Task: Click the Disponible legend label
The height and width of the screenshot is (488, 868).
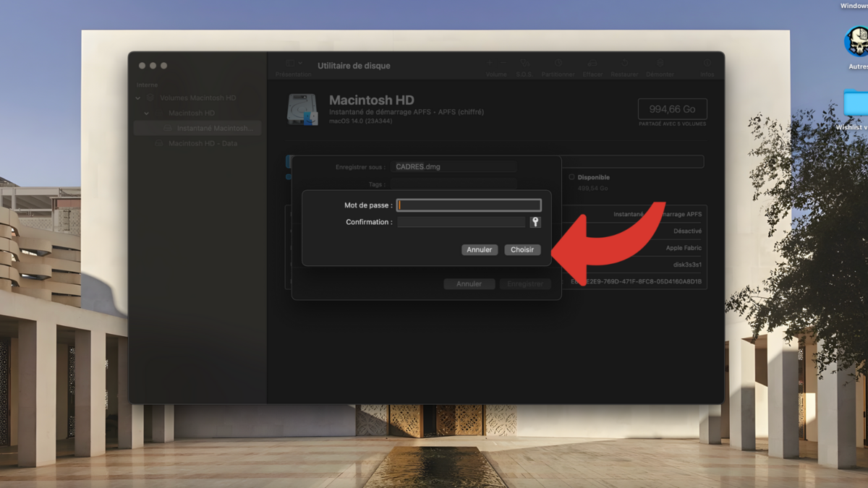Action: 593,177
